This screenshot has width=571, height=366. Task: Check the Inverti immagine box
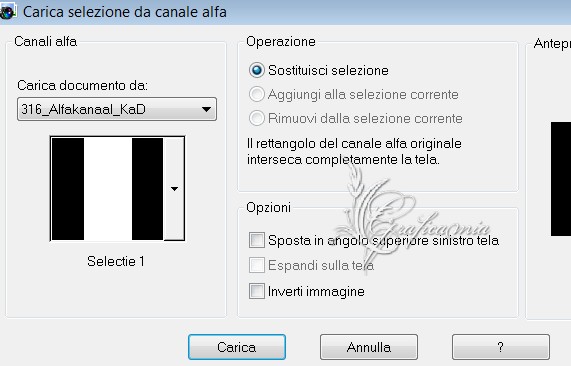(257, 291)
